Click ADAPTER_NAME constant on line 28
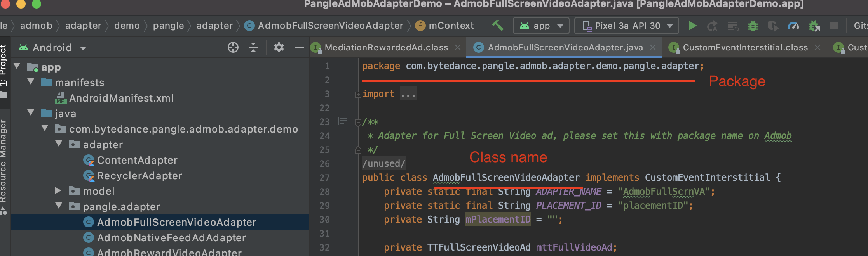 coord(569,192)
